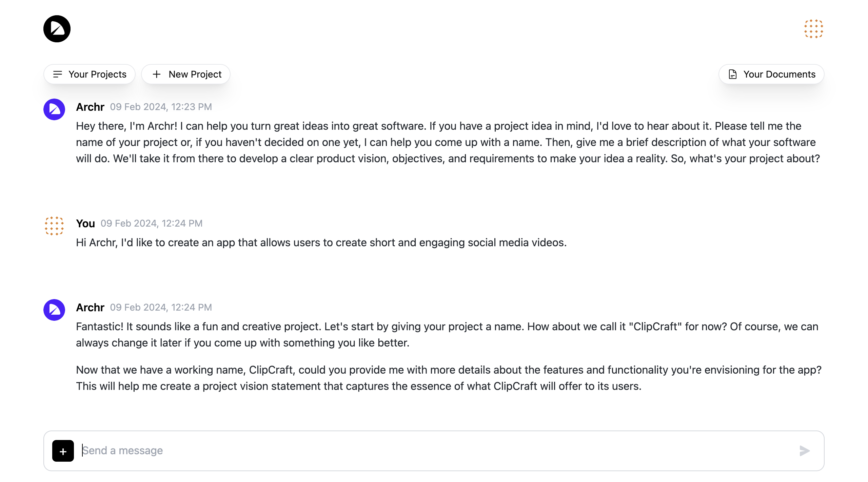The image size is (868, 482).
Task: Click the black plus attachment button
Action: click(x=63, y=451)
